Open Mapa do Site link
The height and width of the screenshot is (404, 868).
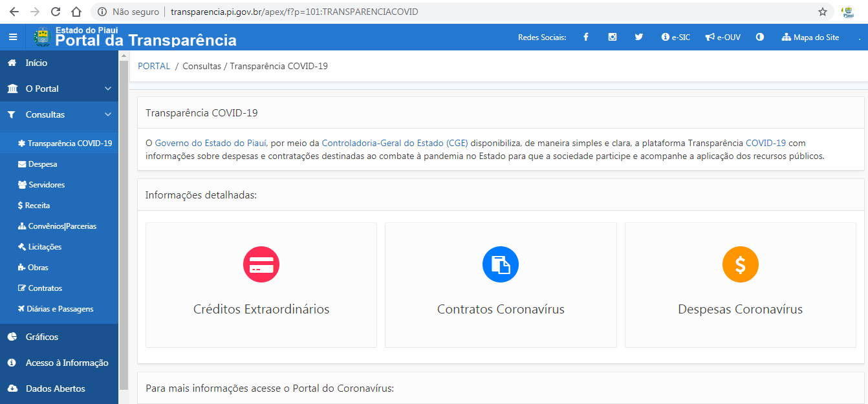(x=810, y=37)
